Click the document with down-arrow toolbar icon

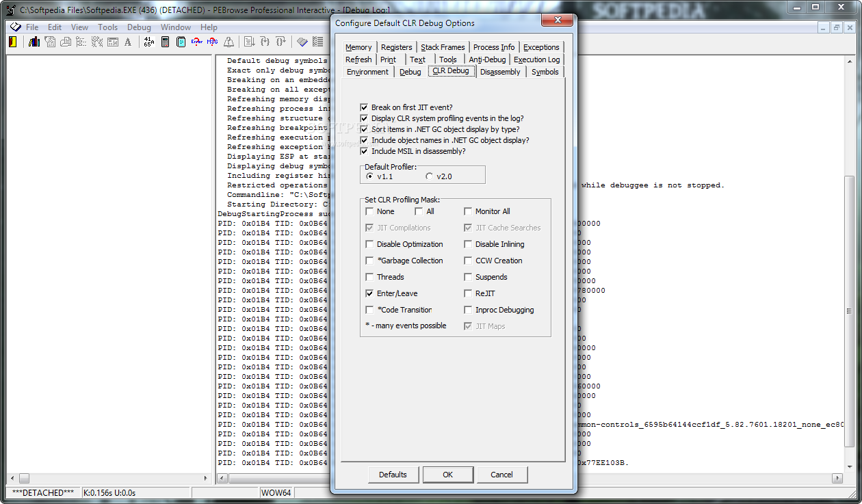click(x=249, y=42)
